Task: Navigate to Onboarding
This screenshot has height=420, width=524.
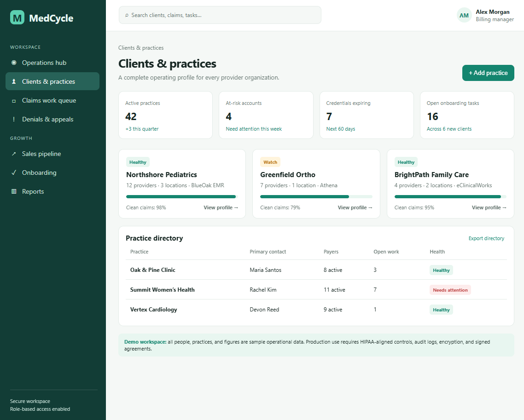Action: click(52, 173)
